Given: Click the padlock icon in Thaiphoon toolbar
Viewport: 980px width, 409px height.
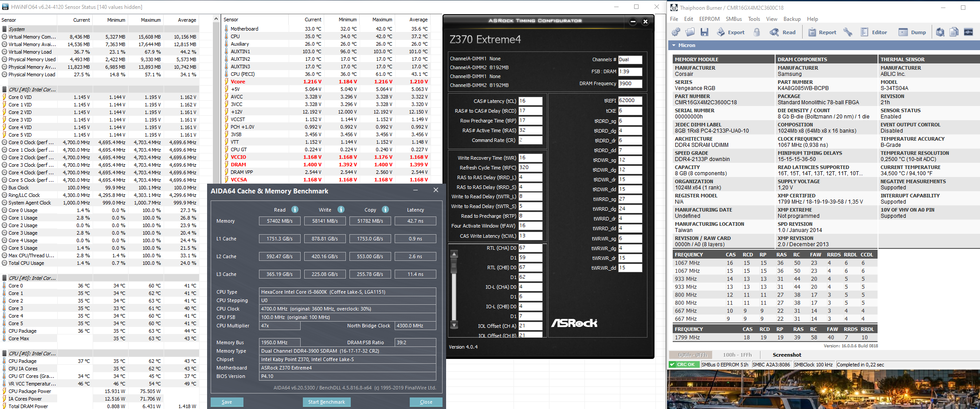Looking at the screenshot, I should 757,32.
